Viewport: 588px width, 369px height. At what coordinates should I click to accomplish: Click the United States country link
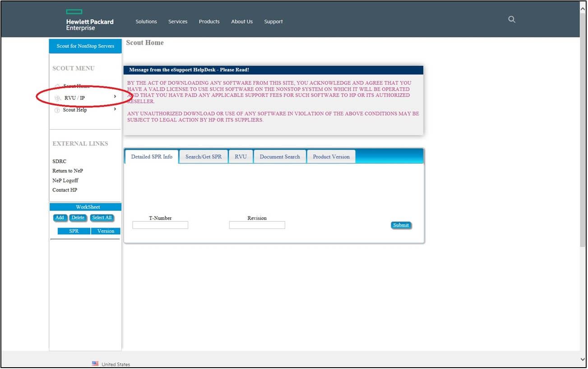[116, 364]
